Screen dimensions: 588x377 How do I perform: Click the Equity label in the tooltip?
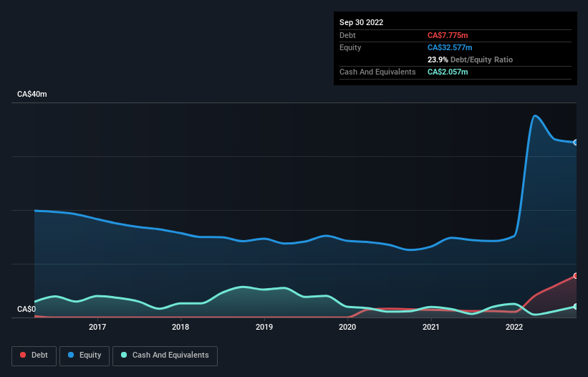(350, 47)
